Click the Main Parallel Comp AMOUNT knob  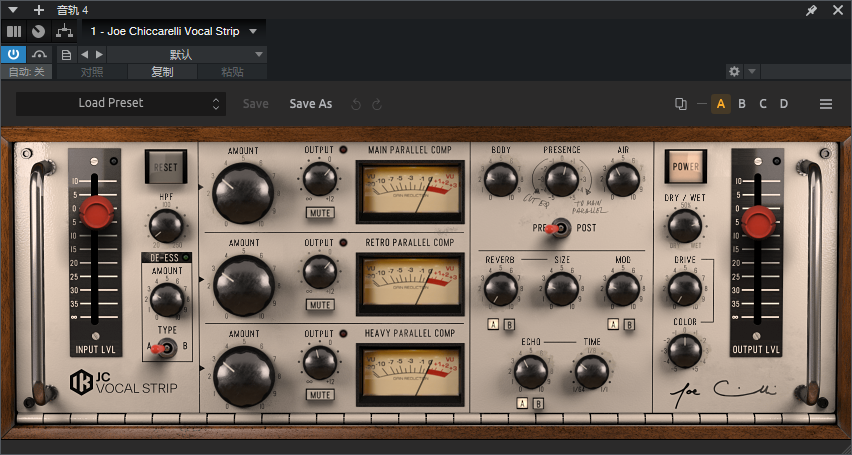(243, 193)
